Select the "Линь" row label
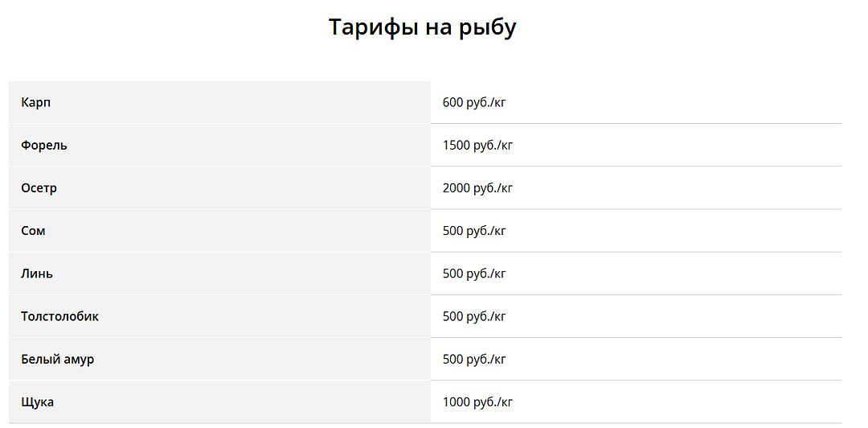This screenshot has height=428, width=868. [37, 274]
